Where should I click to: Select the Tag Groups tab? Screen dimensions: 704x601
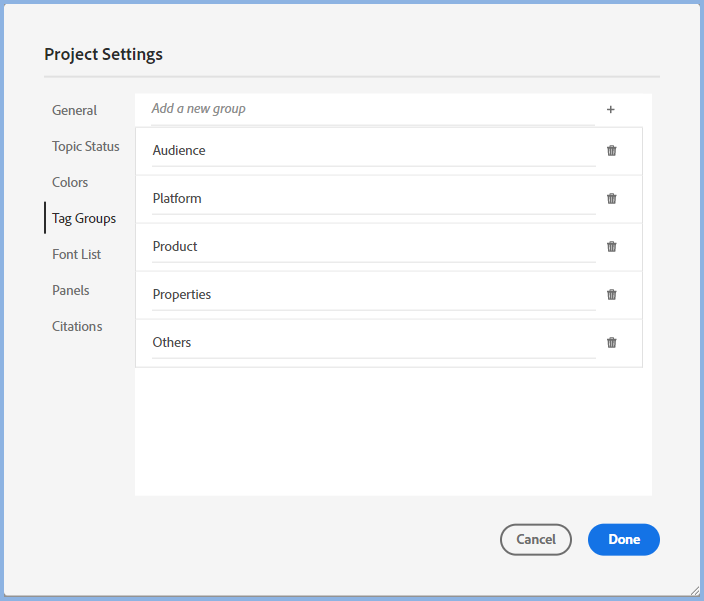(84, 219)
